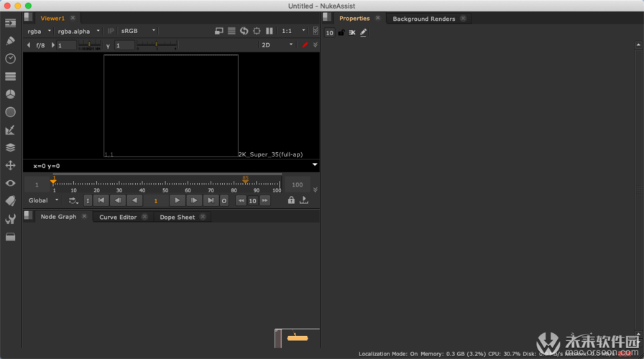This screenshot has height=359, width=644.
Task: Decrease the f/8 gain stop arrow
Action: (28, 45)
